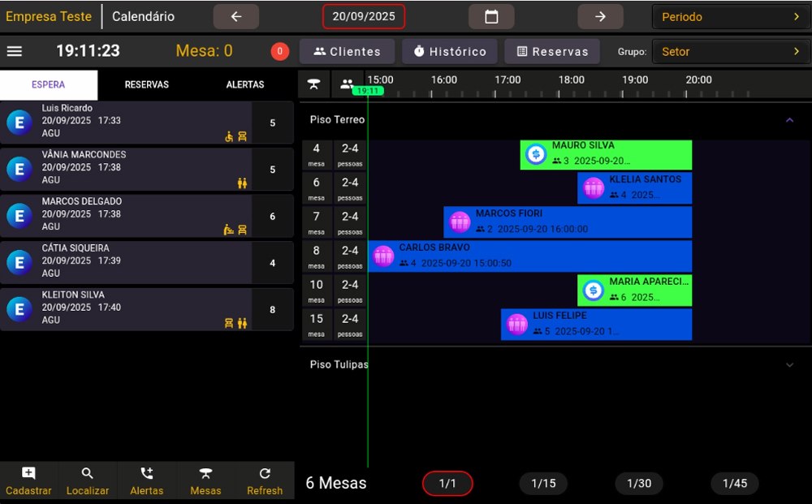The height and width of the screenshot is (504, 812).
Task: Open the Histórico button
Action: point(450,51)
